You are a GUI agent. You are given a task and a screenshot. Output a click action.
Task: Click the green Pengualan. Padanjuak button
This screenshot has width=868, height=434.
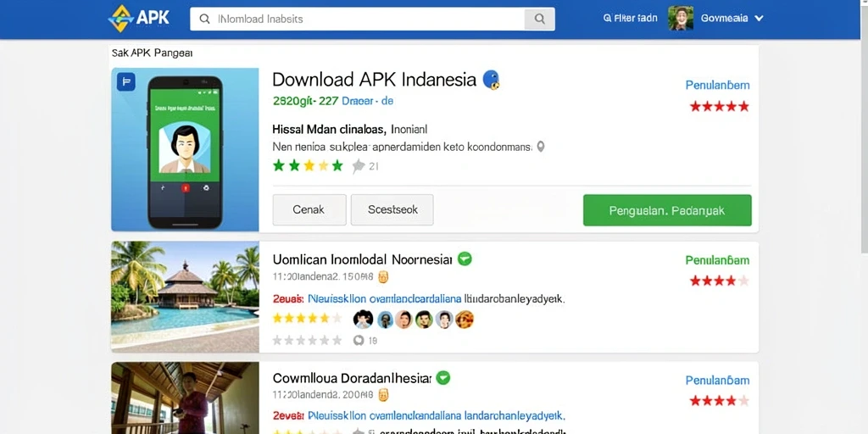coord(667,210)
